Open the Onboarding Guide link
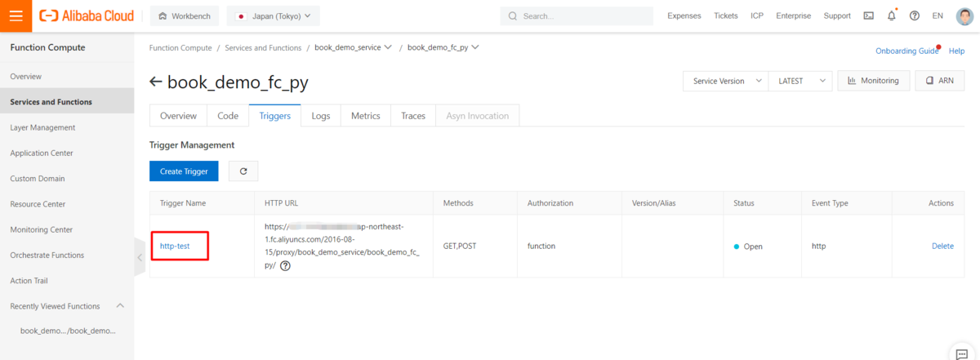980x360 pixels. (906, 51)
